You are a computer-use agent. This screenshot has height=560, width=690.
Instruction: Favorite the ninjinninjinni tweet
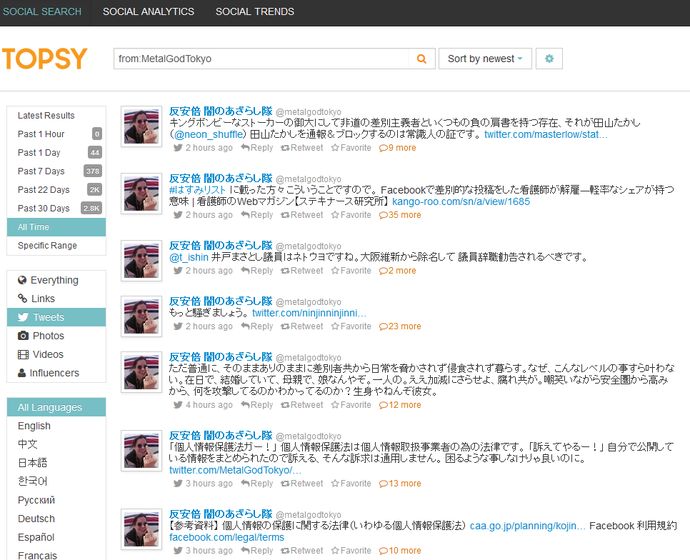pyautogui.click(x=351, y=326)
